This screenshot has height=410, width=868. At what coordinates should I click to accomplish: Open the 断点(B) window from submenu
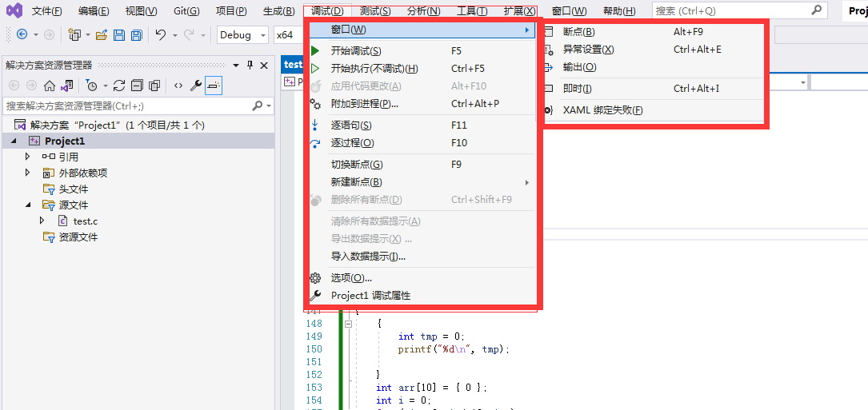[x=654, y=32]
